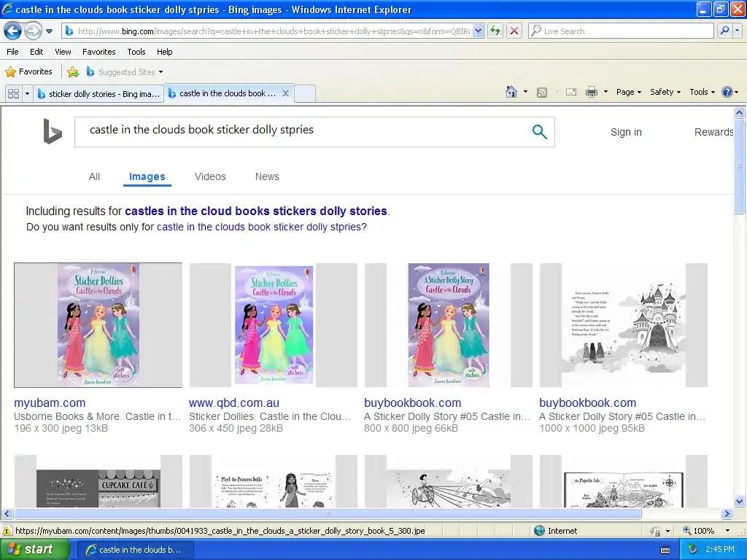The width and height of the screenshot is (747, 560).
Task: Click the corrected query suggestion link
Action: [x=256, y=211]
